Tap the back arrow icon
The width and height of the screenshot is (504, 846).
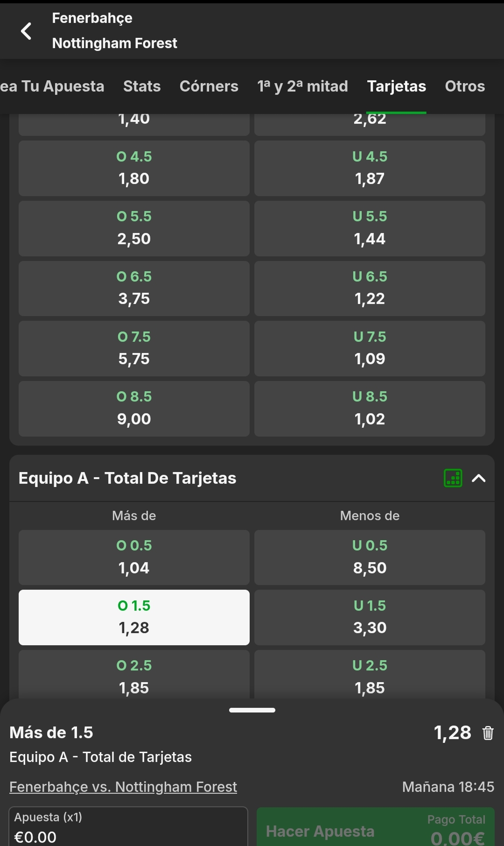pyautogui.click(x=27, y=31)
